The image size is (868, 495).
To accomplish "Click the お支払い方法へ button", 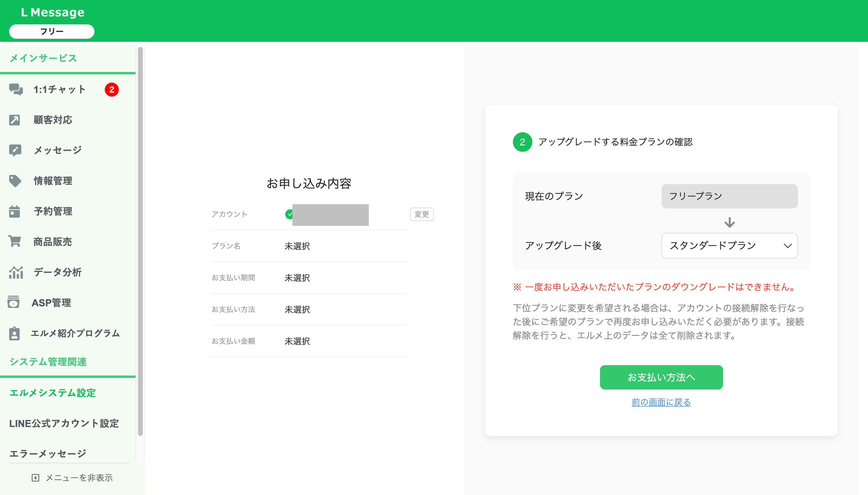I will pyautogui.click(x=661, y=377).
